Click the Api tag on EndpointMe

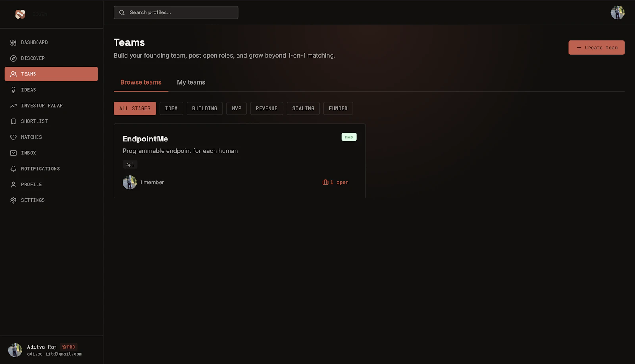click(130, 164)
